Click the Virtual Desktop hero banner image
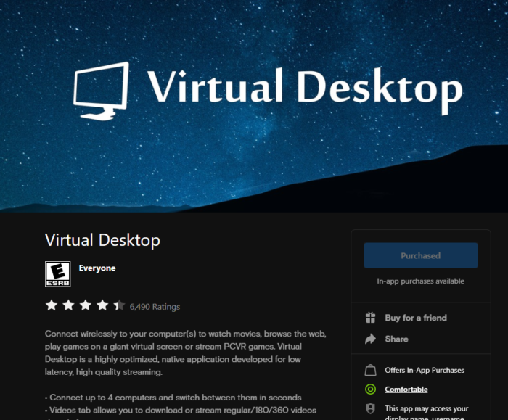The width and height of the screenshot is (508, 420). (x=254, y=106)
